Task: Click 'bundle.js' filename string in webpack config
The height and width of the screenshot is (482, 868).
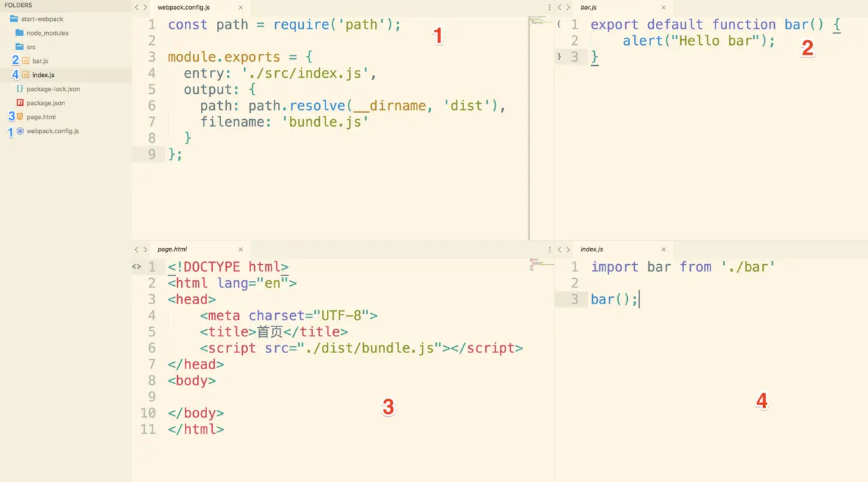Action: [324, 122]
